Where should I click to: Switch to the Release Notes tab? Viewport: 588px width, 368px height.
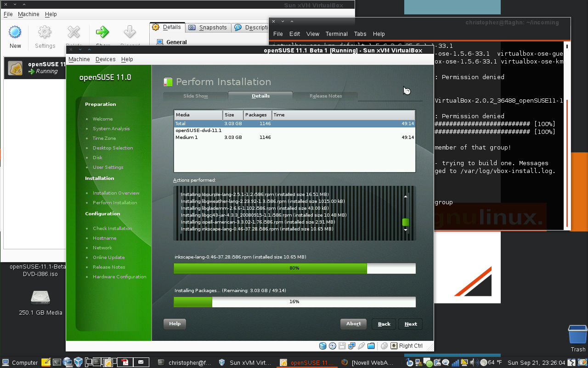point(326,96)
